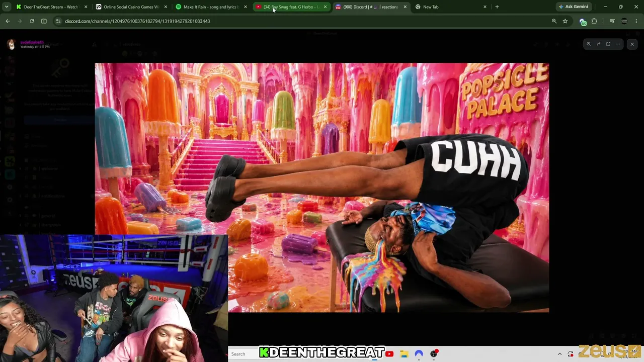Viewport: 644px width, 362px height.
Task: Click the poster's pink username
Action: (32, 42)
